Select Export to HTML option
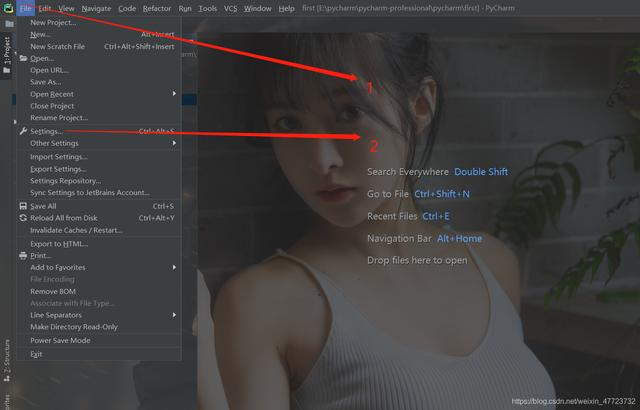This screenshot has width=640, height=410. (59, 244)
